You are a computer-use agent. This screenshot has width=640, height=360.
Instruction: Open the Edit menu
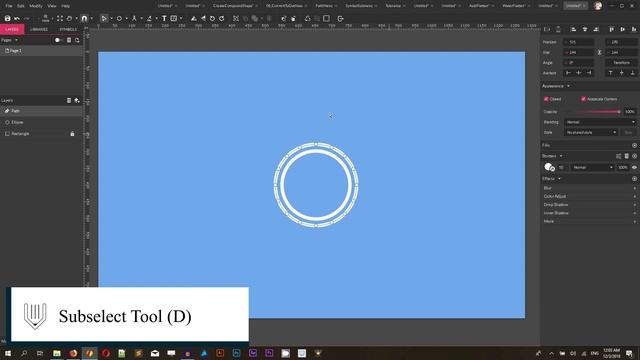click(21, 6)
